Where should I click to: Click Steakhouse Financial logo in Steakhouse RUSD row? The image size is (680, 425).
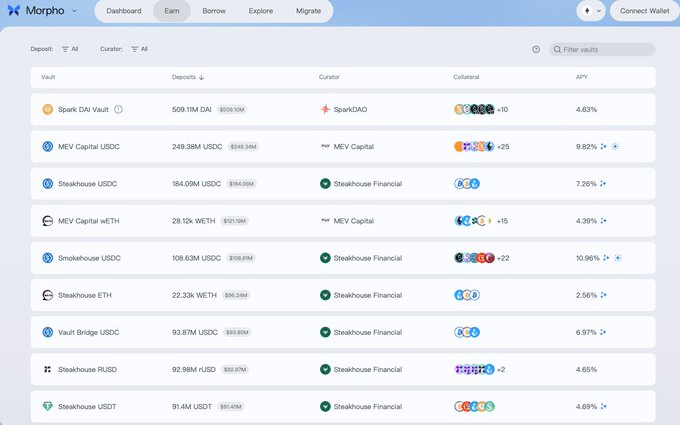[325, 369]
